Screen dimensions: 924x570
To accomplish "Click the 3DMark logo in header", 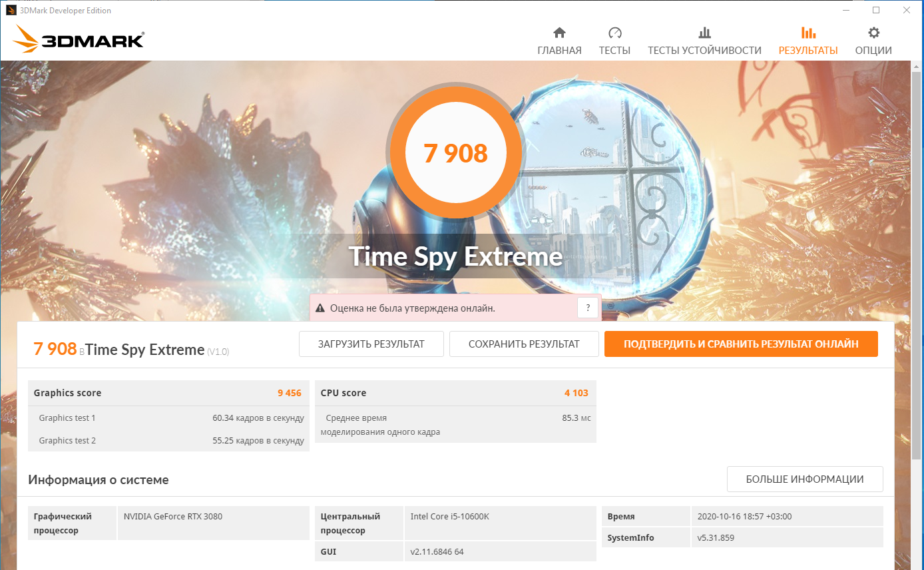I will (79, 40).
